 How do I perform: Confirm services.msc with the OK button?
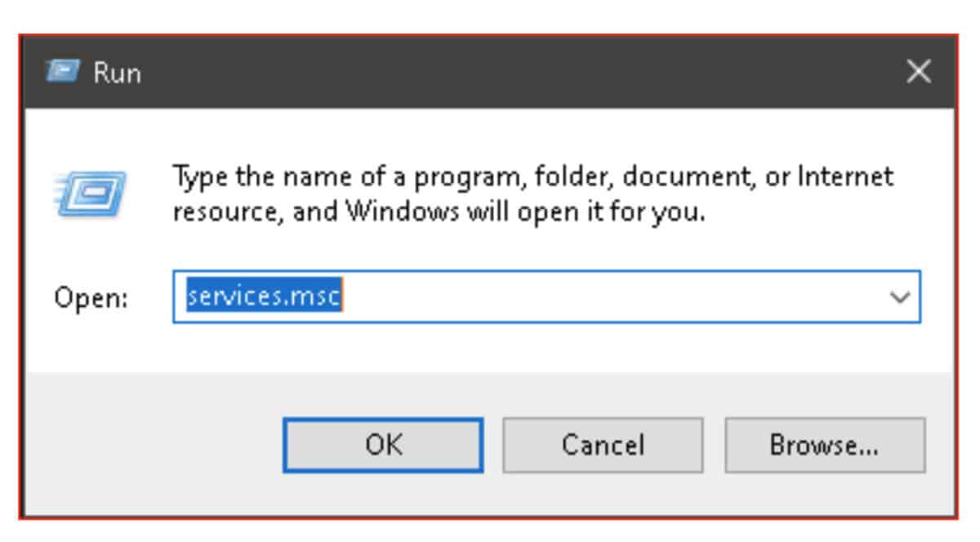click(384, 445)
